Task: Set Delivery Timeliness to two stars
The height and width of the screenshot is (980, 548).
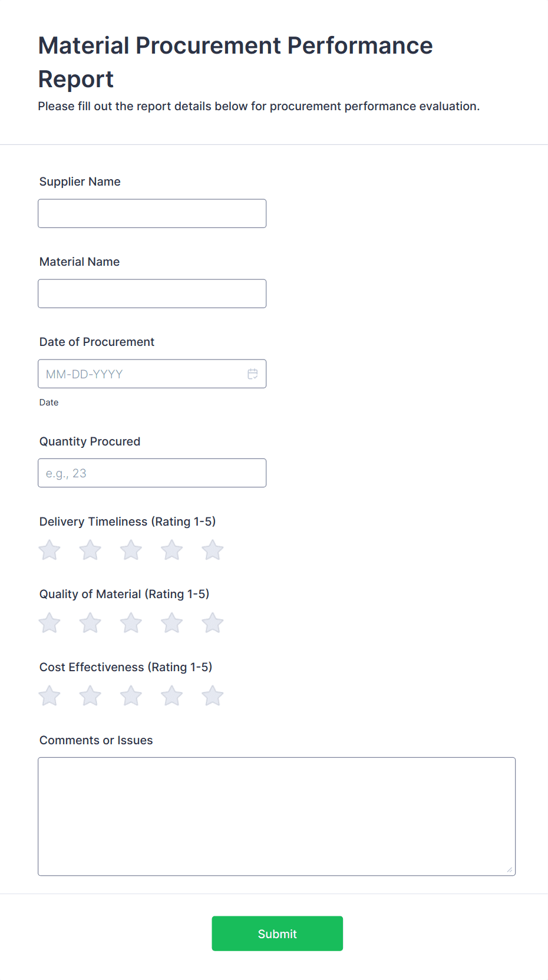Action: tap(90, 550)
